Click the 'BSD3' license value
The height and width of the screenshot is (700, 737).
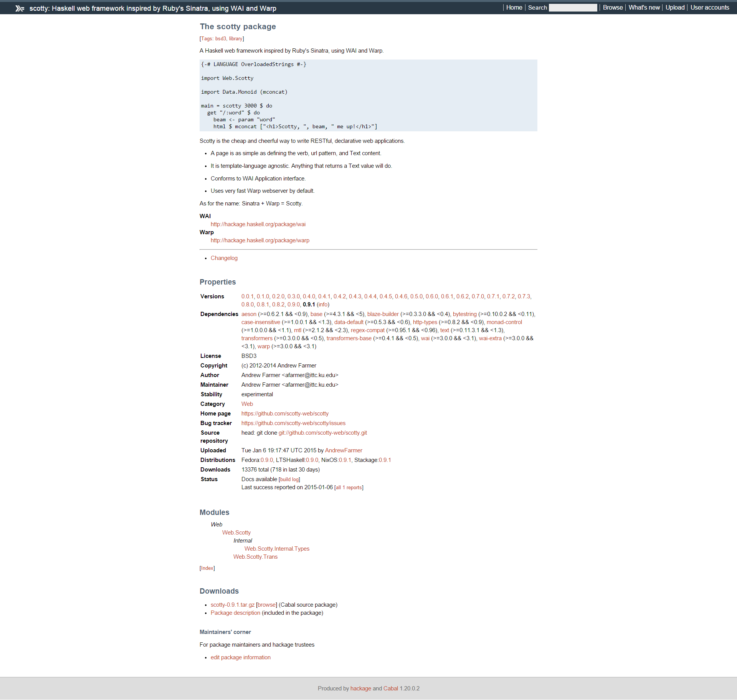[249, 356]
